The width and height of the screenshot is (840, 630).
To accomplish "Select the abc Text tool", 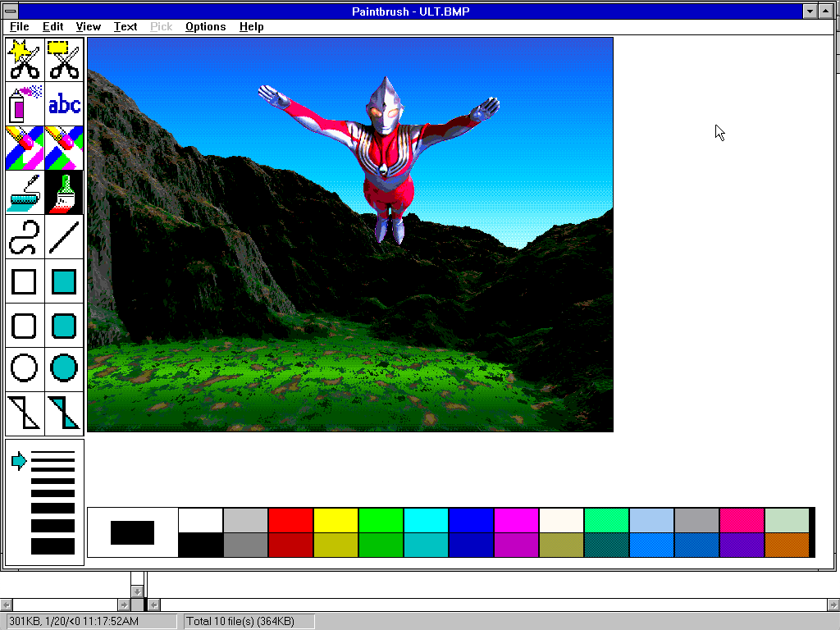I will click(x=64, y=104).
